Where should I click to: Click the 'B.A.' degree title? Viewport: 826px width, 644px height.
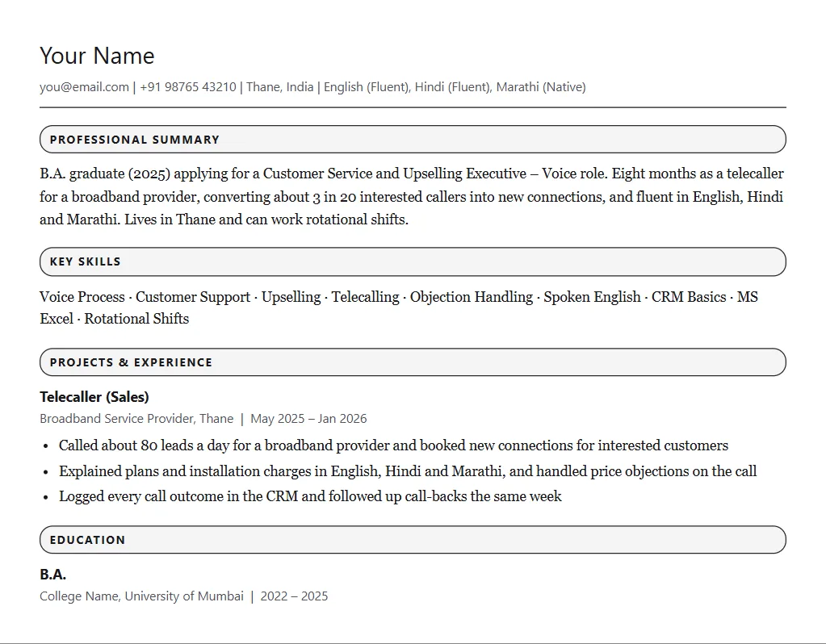coord(52,575)
